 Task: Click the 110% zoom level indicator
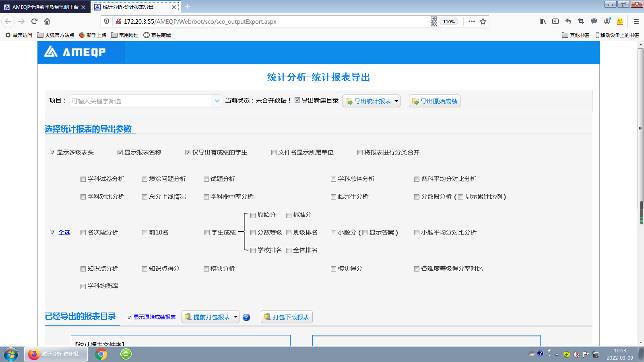(449, 21)
